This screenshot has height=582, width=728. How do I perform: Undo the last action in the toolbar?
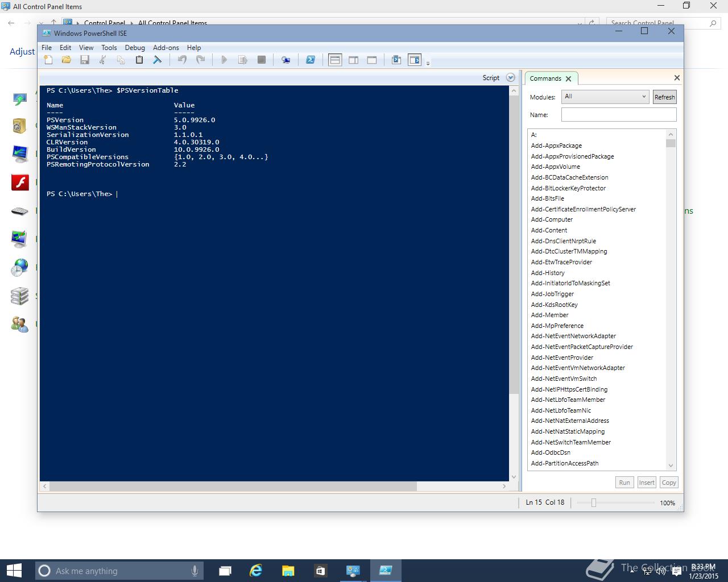[182, 60]
